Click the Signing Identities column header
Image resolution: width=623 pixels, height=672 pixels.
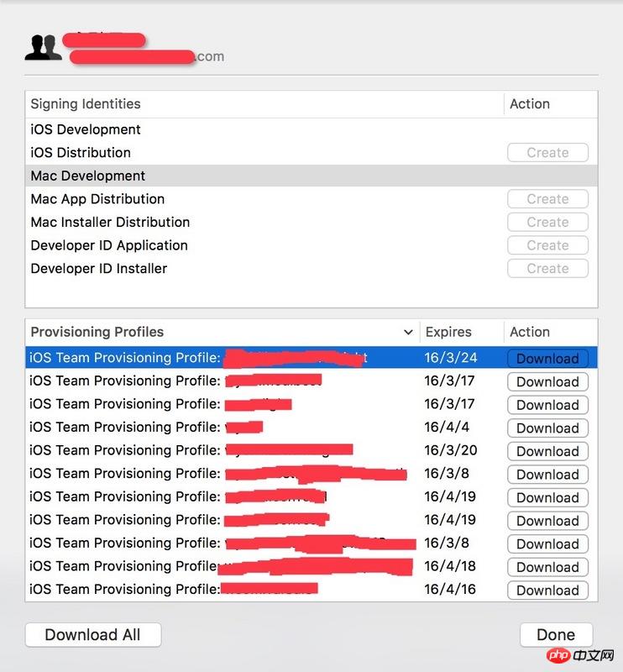(x=86, y=104)
